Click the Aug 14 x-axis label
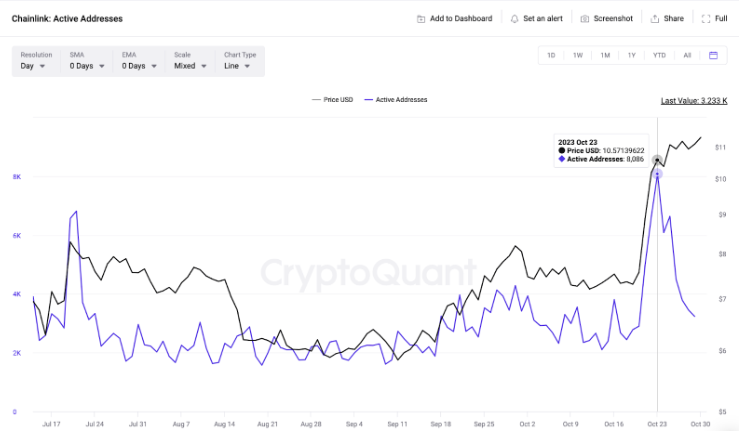The width and height of the screenshot is (742, 435). coord(226,426)
